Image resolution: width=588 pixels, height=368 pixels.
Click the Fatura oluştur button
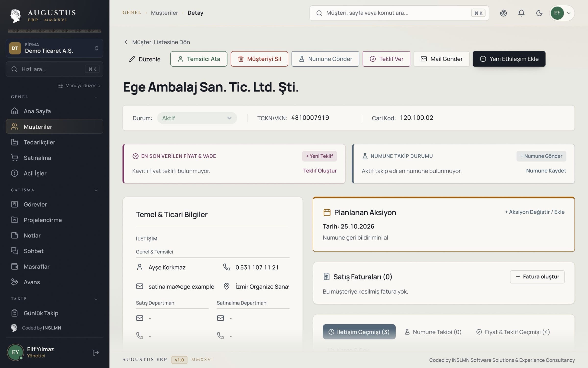(x=537, y=277)
